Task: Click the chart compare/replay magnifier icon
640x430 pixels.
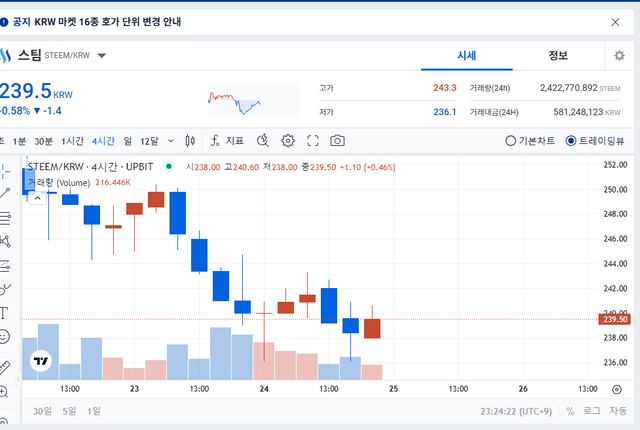Action: [262, 141]
